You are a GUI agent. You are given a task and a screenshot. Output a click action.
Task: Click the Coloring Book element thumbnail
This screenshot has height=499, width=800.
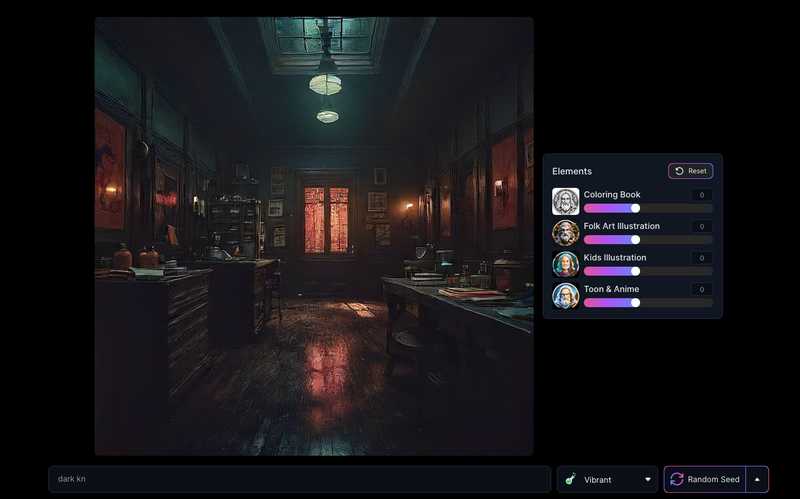(565, 201)
